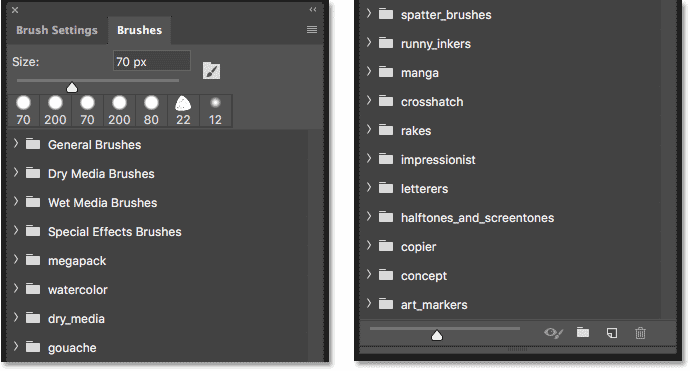Select the manga label
Viewport: 690px width, 371px height.
click(420, 73)
